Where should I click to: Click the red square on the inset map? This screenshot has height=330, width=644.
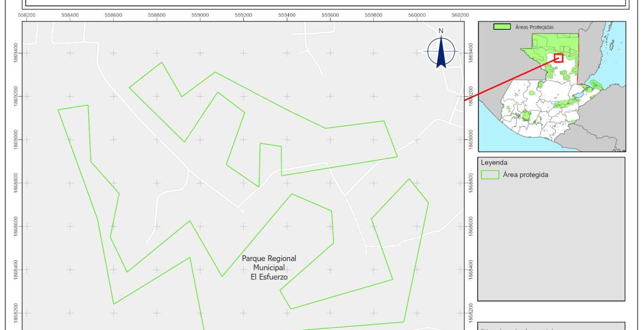point(559,57)
